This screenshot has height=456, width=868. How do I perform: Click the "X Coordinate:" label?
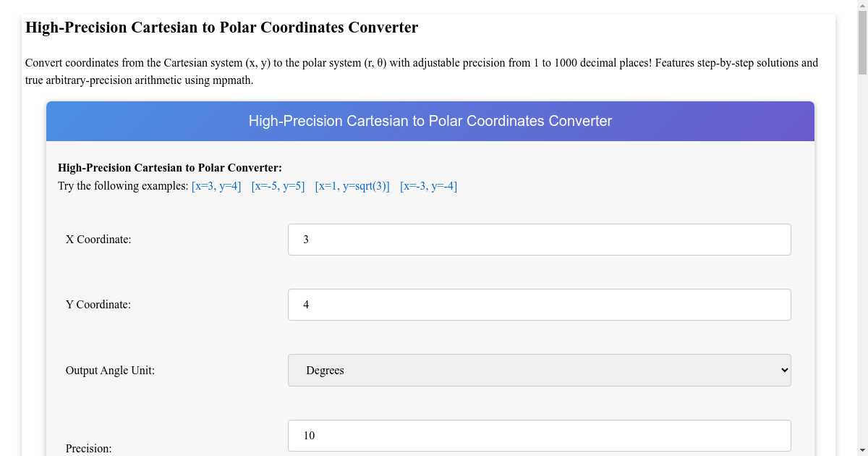point(98,240)
